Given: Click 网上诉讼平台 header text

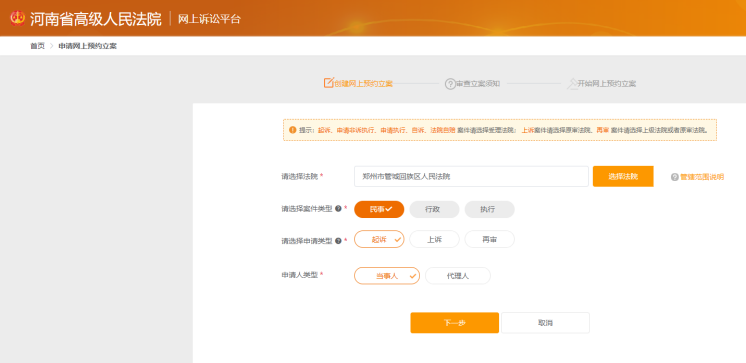Looking at the screenshot, I should click(209, 19).
